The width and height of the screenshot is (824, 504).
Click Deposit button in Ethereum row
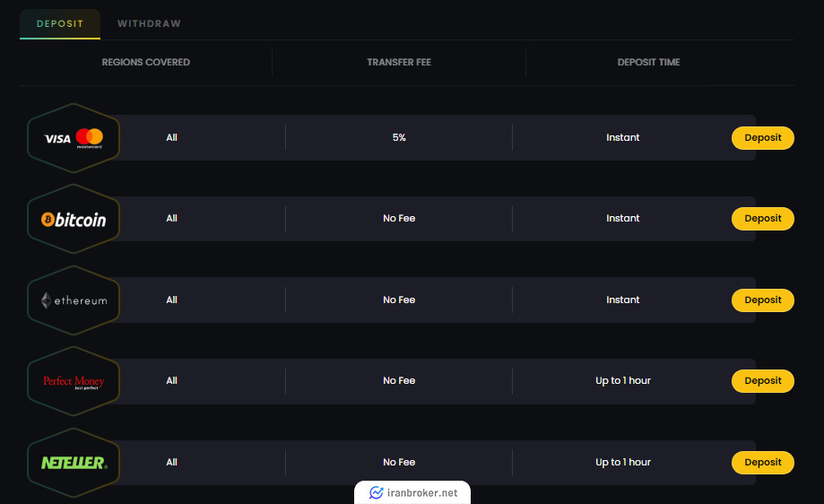762,300
